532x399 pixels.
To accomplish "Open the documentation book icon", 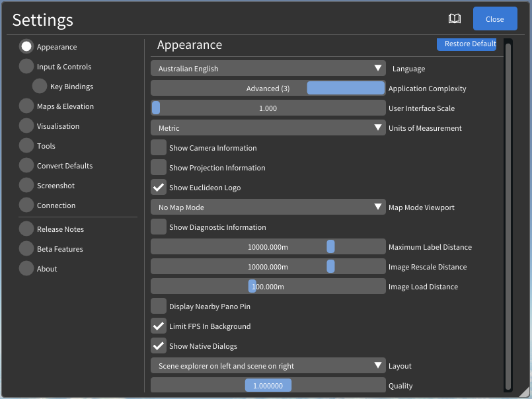I will (455, 19).
